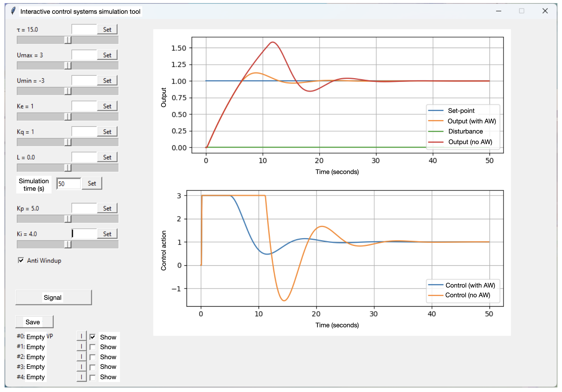Screen dimensions: 562x392
Task: Check Show for slot #3
Action: (93, 367)
